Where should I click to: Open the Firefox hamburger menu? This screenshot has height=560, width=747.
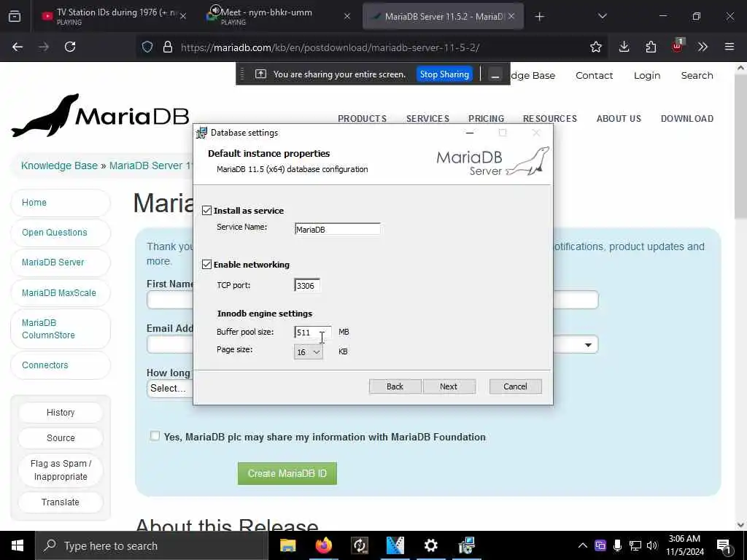[x=729, y=47]
